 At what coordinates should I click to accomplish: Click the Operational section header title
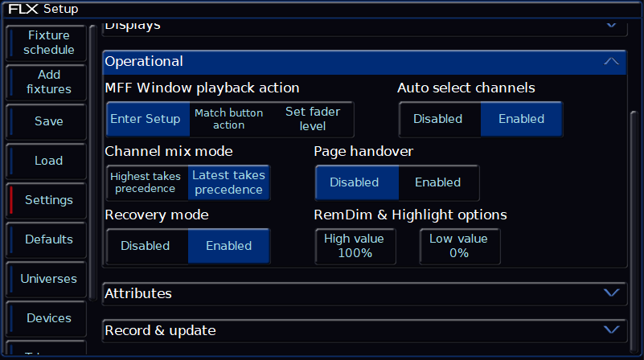pos(144,62)
